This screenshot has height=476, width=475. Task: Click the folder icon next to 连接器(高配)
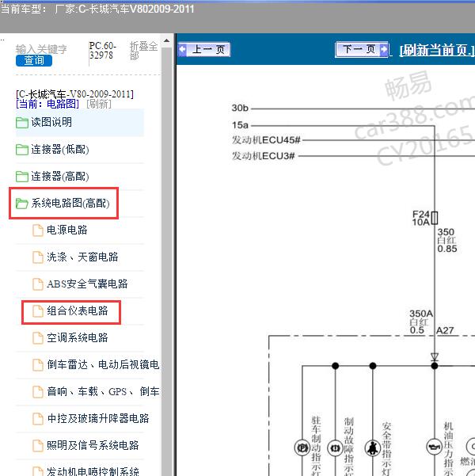22,177
